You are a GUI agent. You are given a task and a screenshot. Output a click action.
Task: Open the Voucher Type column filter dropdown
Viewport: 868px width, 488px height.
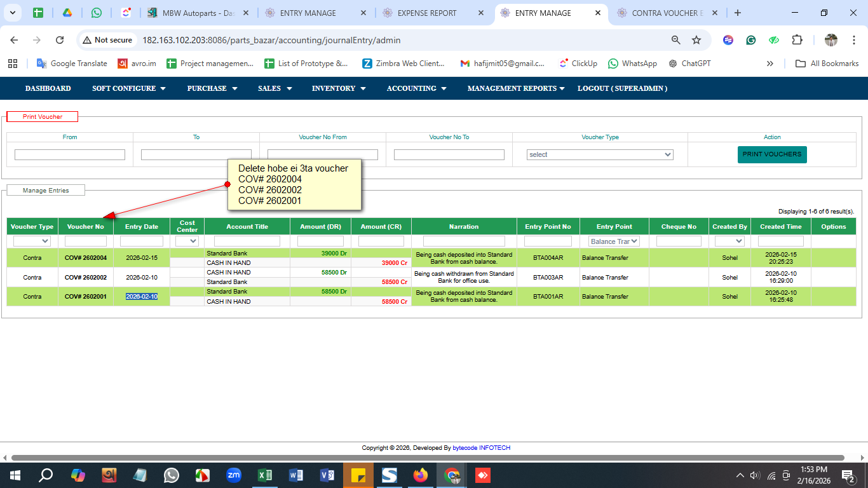(x=32, y=241)
